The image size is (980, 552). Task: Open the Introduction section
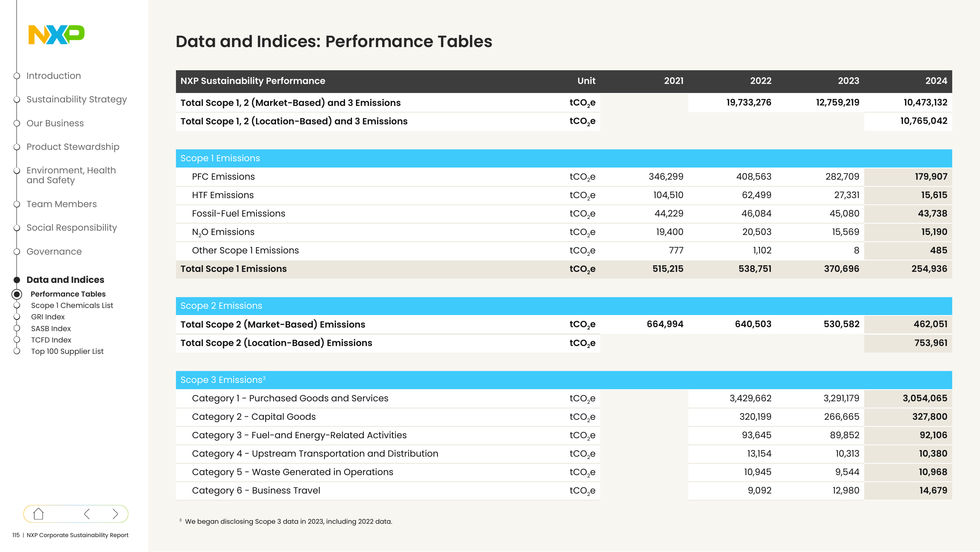pyautogui.click(x=54, y=76)
